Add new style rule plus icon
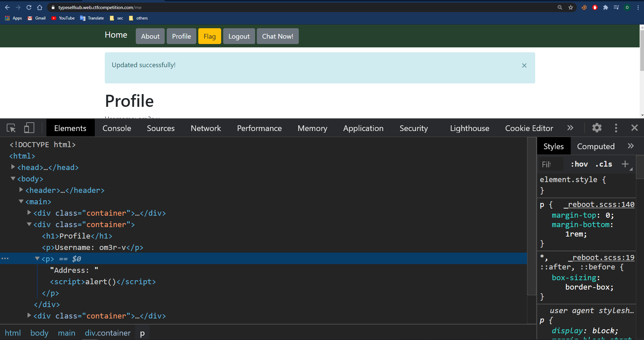Image resolution: width=644 pixels, height=340 pixels. click(625, 164)
